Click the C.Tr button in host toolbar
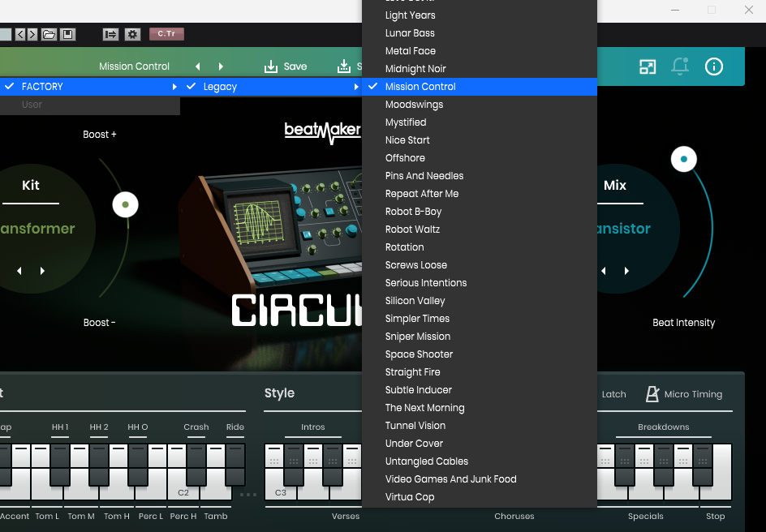Image resolution: width=766 pixels, height=532 pixels. tap(166, 34)
